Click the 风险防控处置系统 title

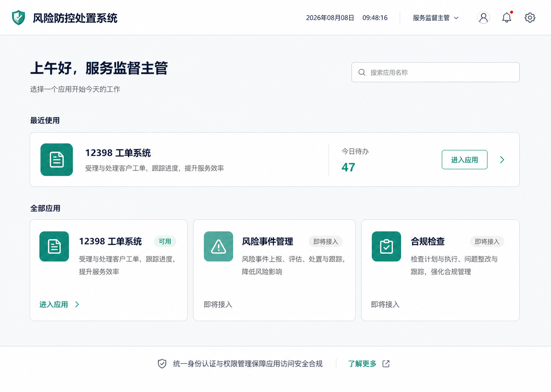(x=75, y=18)
